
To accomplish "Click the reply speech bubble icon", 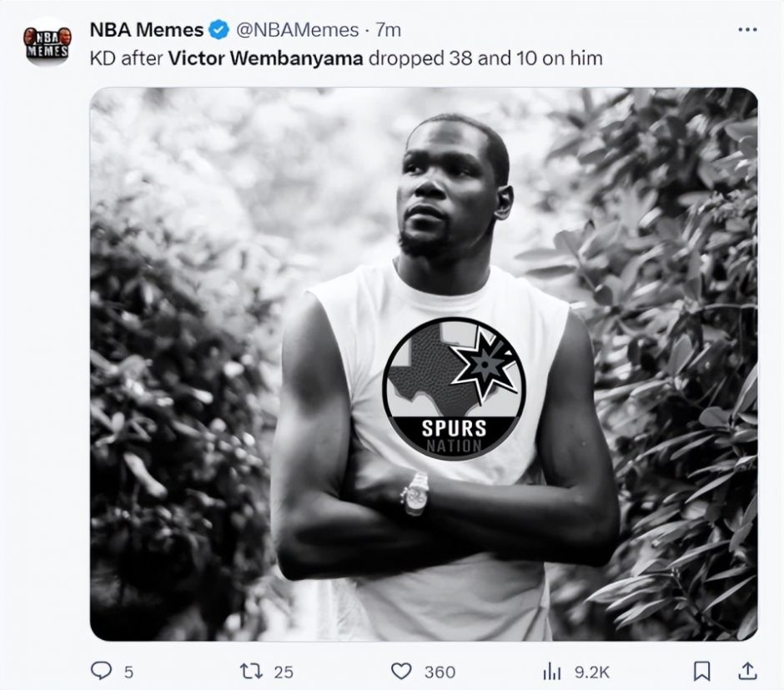I will (x=100, y=670).
